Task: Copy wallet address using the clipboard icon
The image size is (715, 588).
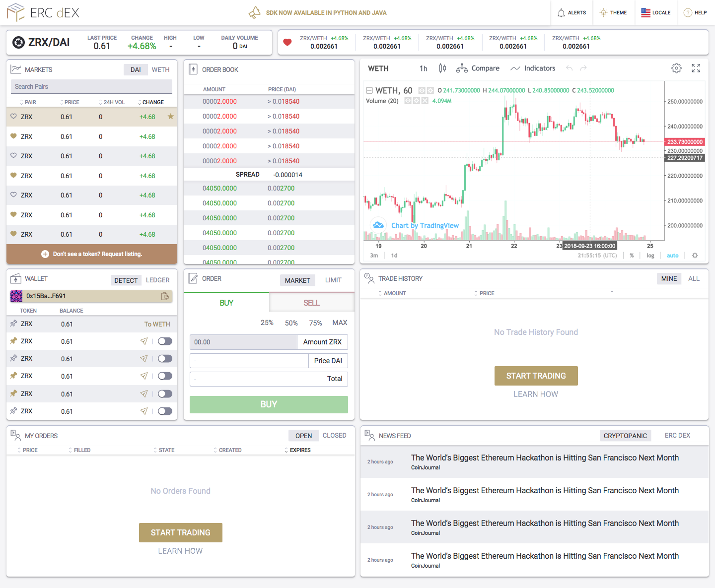Action: 165,296
